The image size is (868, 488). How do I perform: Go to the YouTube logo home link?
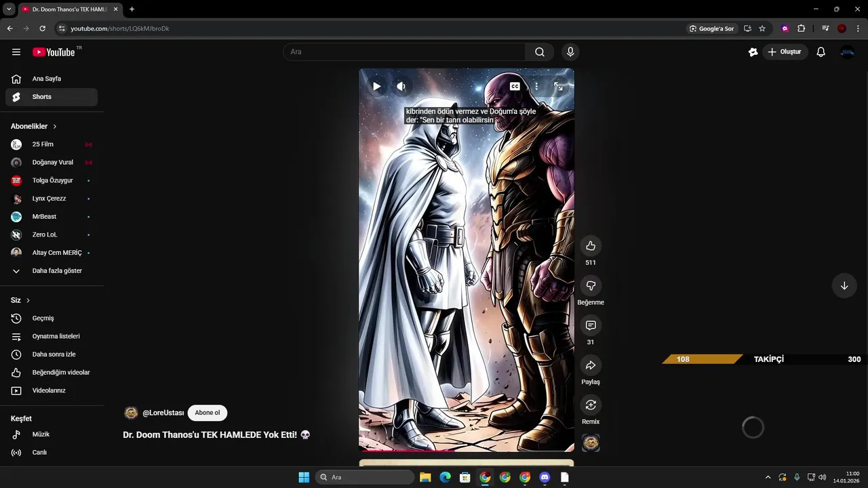(x=54, y=52)
